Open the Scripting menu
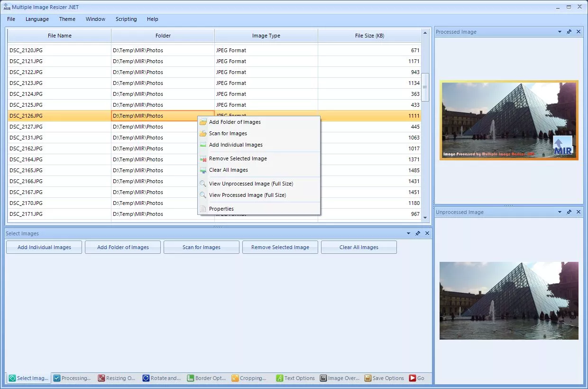The height and width of the screenshot is (389, 588). click(126, 19)
